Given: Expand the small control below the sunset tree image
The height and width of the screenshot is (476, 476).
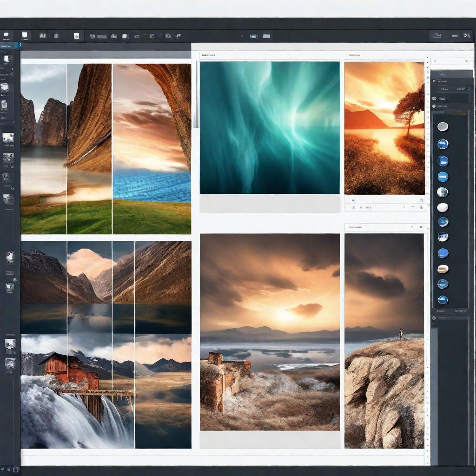Looking at the screenshot, I should (421, 200).
